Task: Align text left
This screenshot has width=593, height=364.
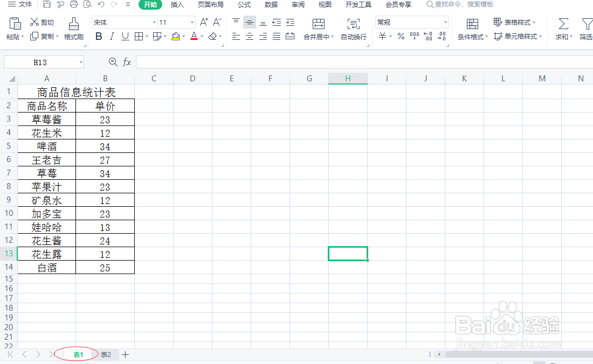Action: [x=236, y=36]
